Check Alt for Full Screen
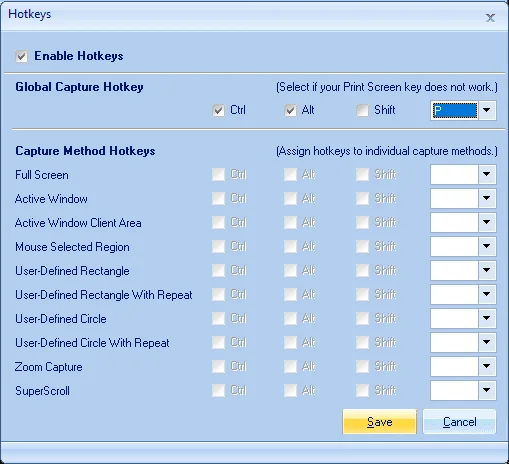This screenshot has width=509, height=464. (x=290, y=174)
